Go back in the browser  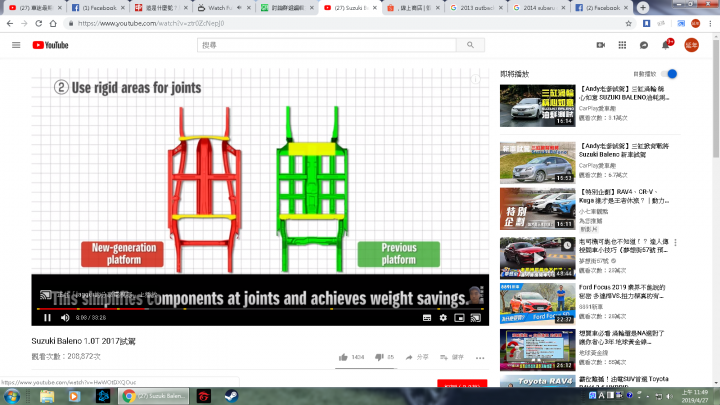pos(10,23)
